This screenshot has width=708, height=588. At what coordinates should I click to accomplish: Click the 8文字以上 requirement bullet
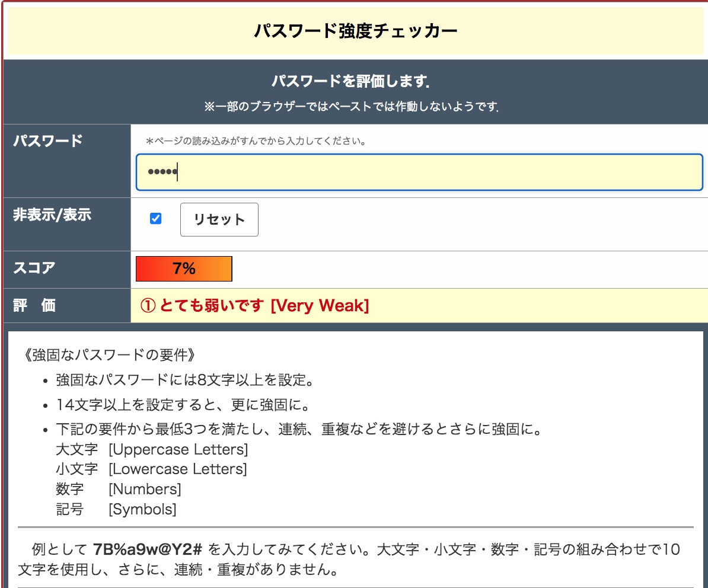pyautogui.click(x=185, y=380)
